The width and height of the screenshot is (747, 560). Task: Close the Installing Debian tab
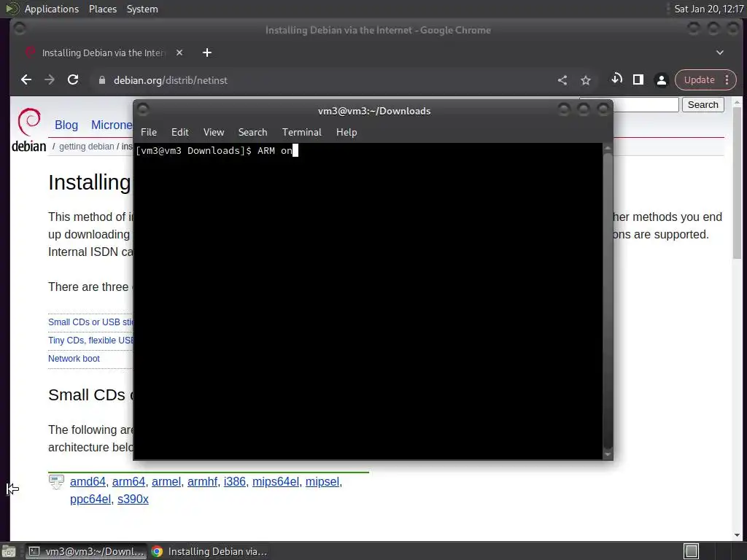point(179,52)
